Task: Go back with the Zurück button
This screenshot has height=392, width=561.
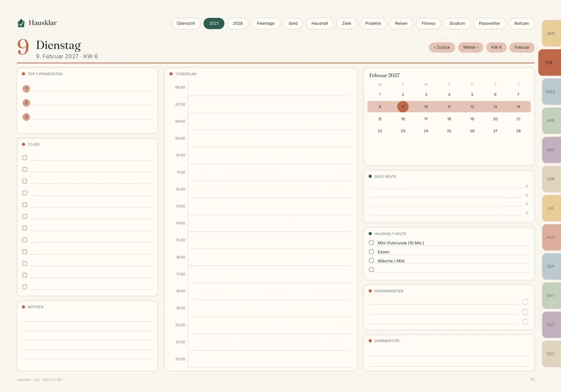Action: click(442, 47)
